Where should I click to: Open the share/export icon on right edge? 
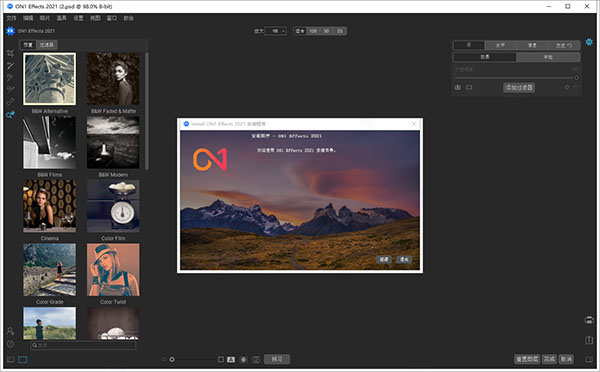589,340
